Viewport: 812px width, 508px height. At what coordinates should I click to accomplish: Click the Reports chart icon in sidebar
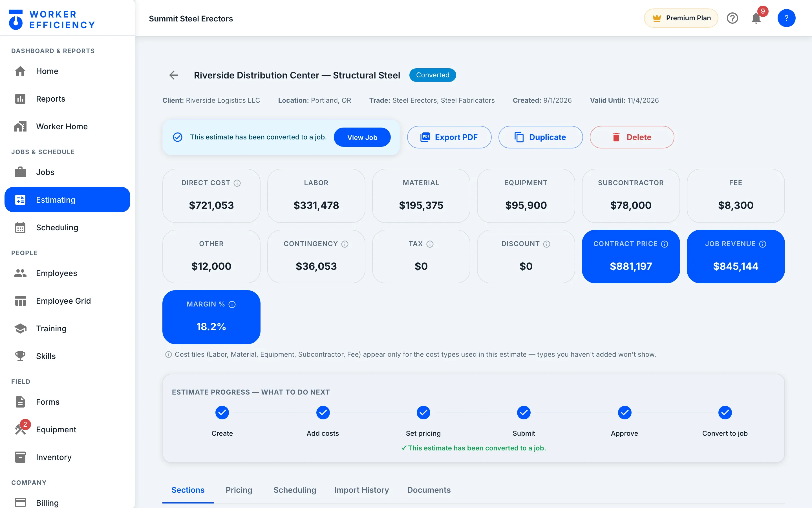20,99
